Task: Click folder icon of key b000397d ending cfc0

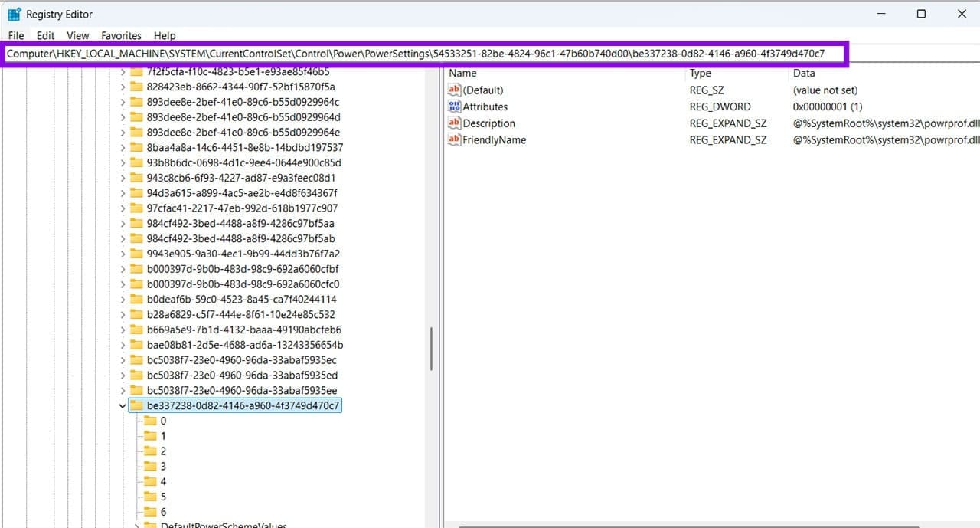Action: tap(136, 284)
